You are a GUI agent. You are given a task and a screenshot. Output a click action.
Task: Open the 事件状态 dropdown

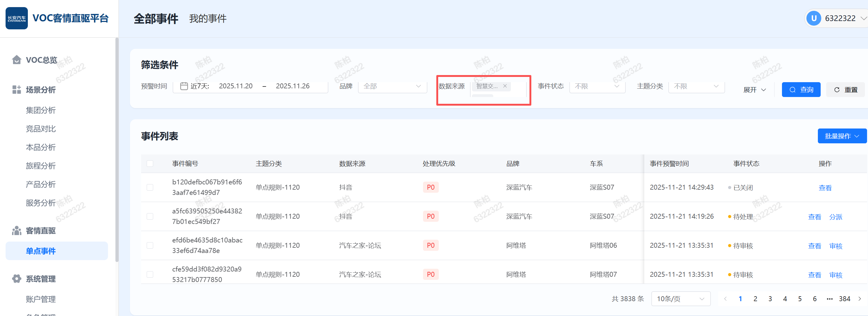point(597,86)
